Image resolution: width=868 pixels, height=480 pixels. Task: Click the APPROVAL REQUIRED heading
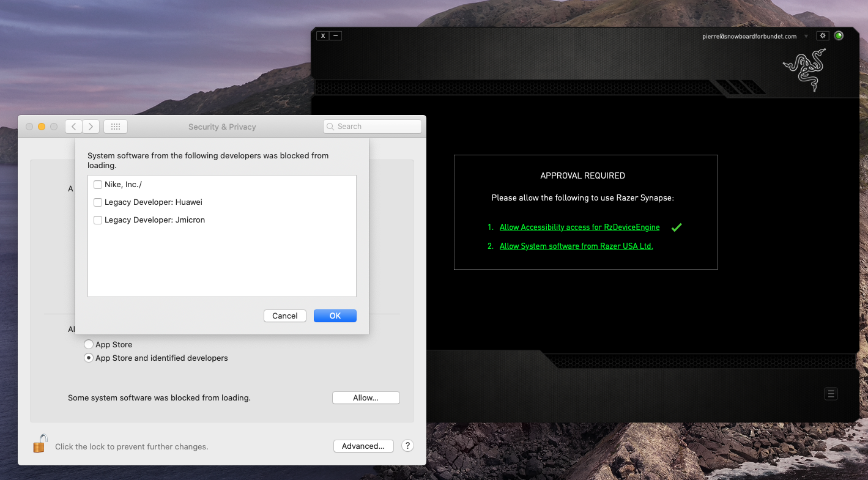583,175
